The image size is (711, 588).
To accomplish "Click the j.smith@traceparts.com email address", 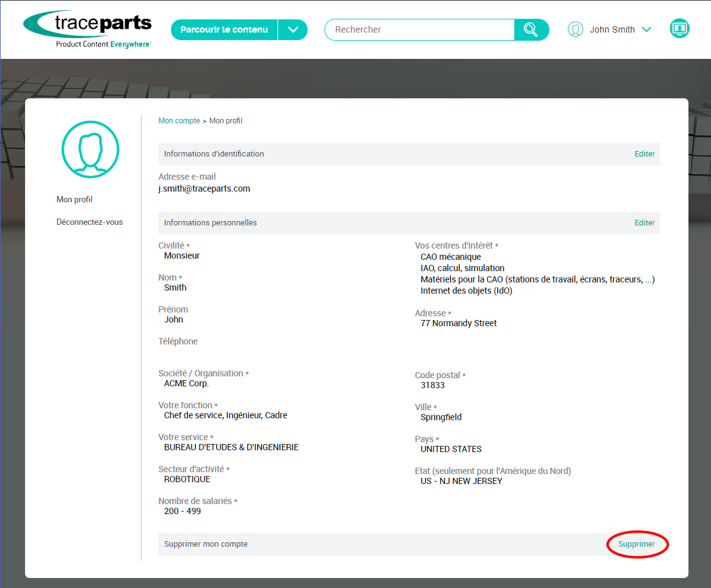I will point(204,188).
